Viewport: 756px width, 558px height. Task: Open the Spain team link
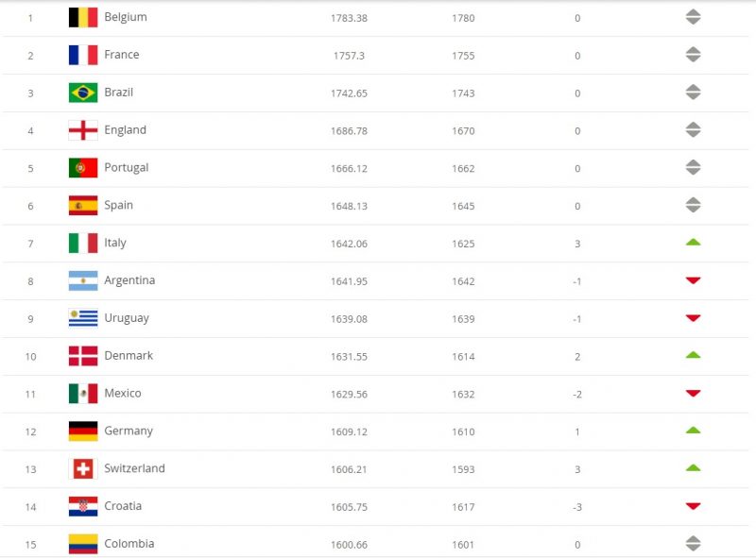coord(118,205)
